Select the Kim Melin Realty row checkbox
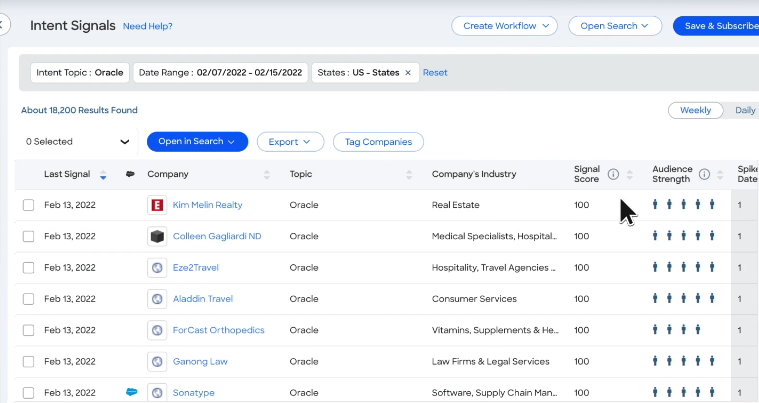Screen dimensions: 759x403 [x=29, y=205]
